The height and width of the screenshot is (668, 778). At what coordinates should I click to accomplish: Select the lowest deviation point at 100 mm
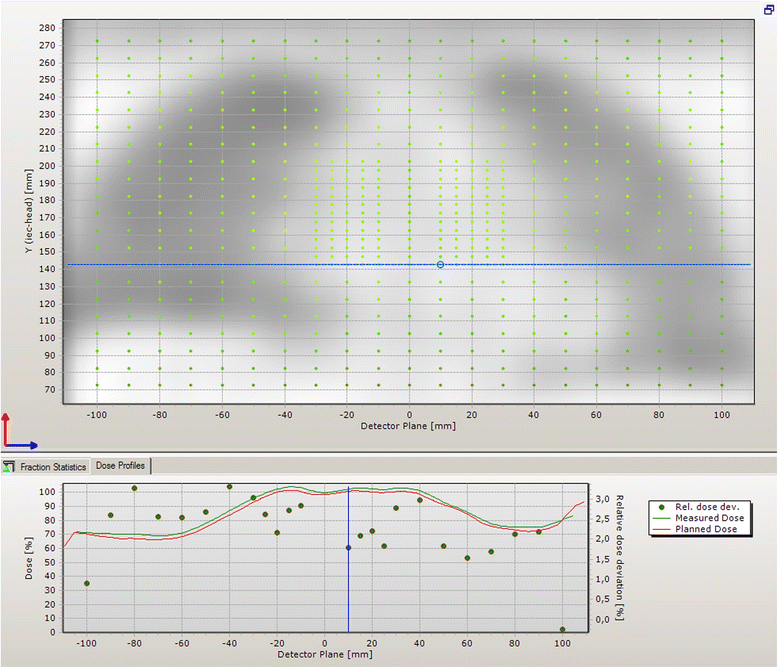(562, 630)
